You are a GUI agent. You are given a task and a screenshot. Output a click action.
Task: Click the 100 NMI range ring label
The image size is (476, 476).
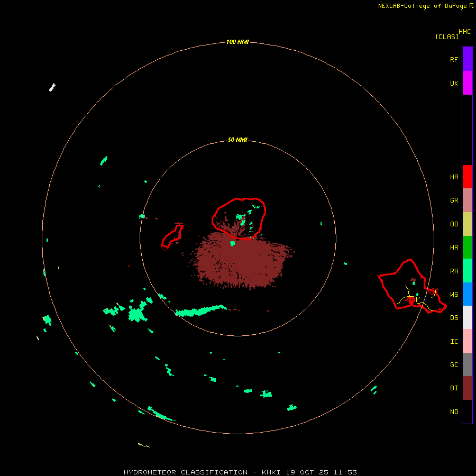tap(237, 42)
